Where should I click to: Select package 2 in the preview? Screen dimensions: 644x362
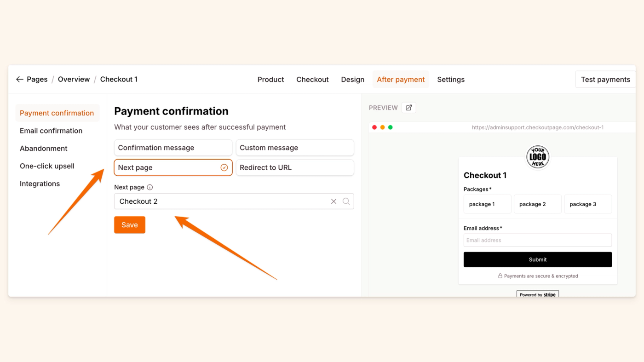tap(537, 204)
